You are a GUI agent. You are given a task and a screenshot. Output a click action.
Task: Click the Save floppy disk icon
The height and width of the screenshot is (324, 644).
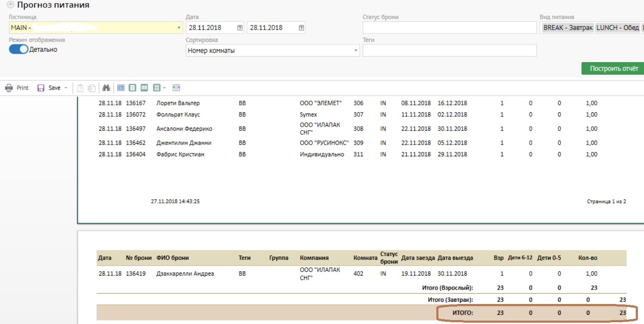(x=41, y=88)
